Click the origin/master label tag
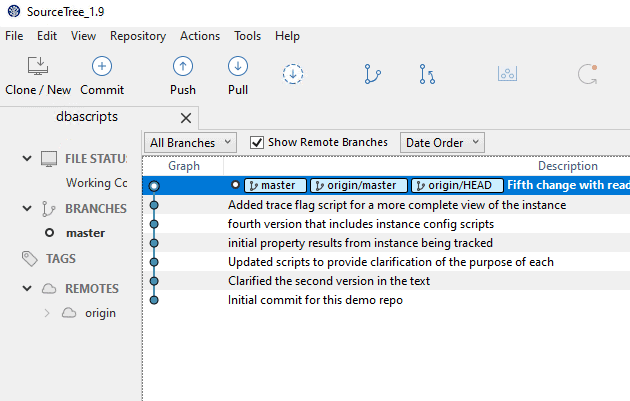630x401 pixels. click(x=359, y=185)
